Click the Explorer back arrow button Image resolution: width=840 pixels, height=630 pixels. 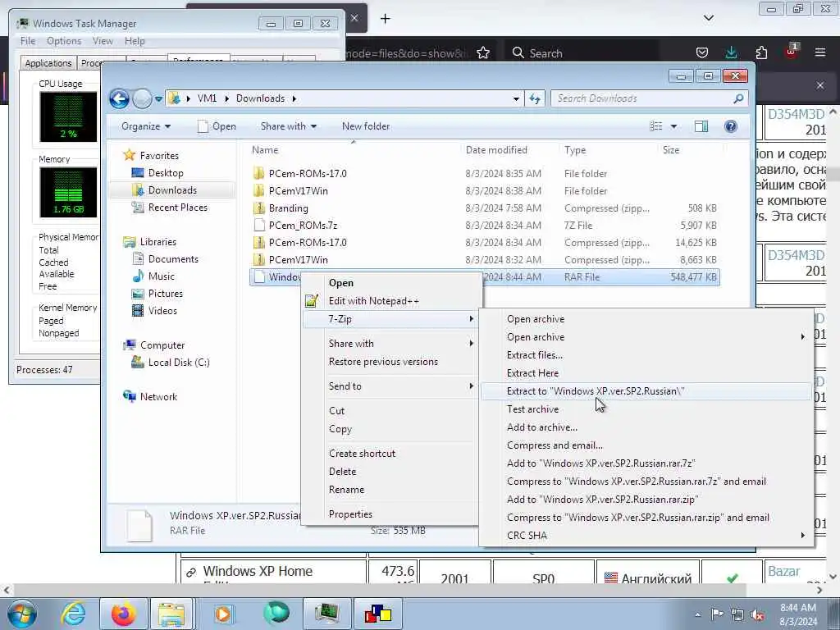(119, 98)
